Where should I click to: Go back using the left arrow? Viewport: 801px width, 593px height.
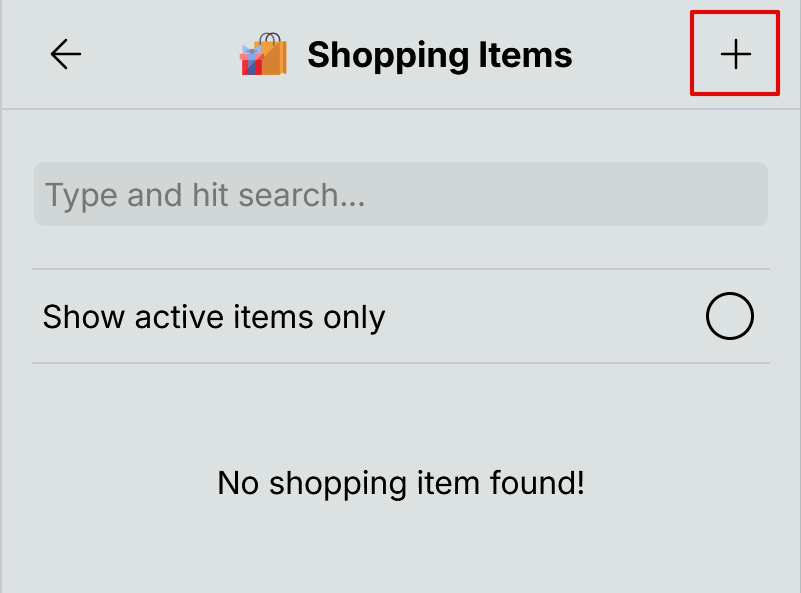pos(66,54)
